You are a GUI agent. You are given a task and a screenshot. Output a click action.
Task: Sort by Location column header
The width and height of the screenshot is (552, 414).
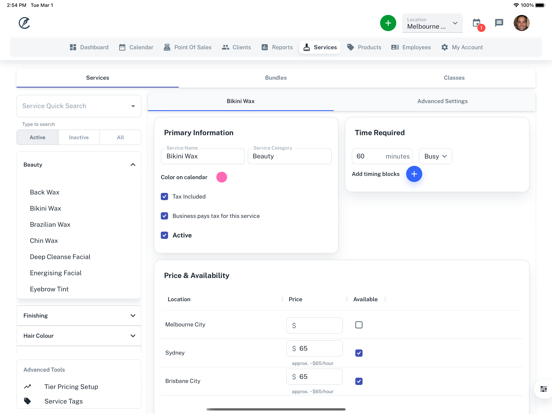click(x=179, y=299)
